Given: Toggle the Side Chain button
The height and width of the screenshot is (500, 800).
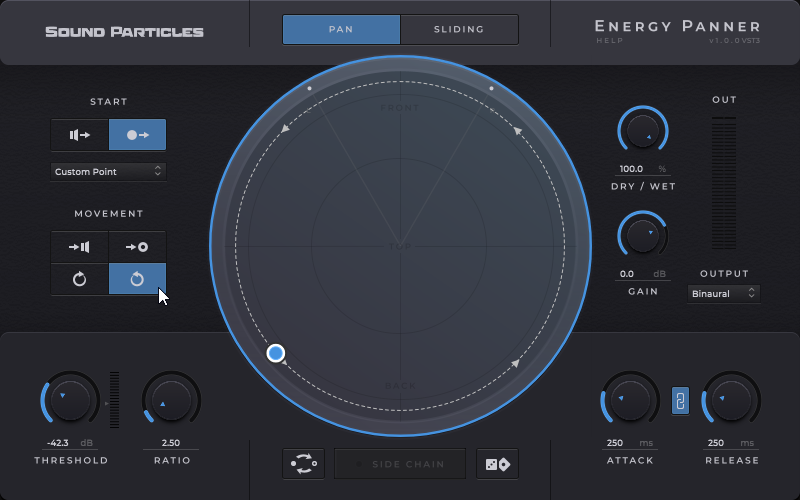Looking at the screenshot, I should tap(400, 464).
